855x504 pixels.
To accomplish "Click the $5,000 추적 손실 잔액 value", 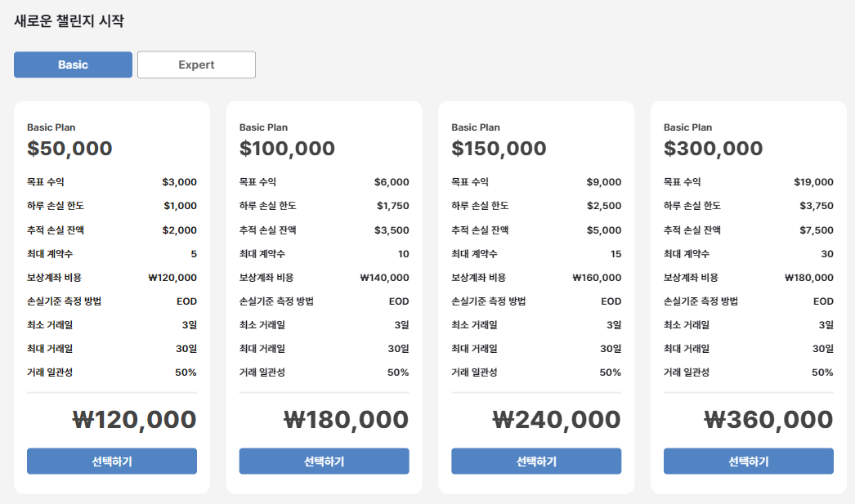I will 604,230.
